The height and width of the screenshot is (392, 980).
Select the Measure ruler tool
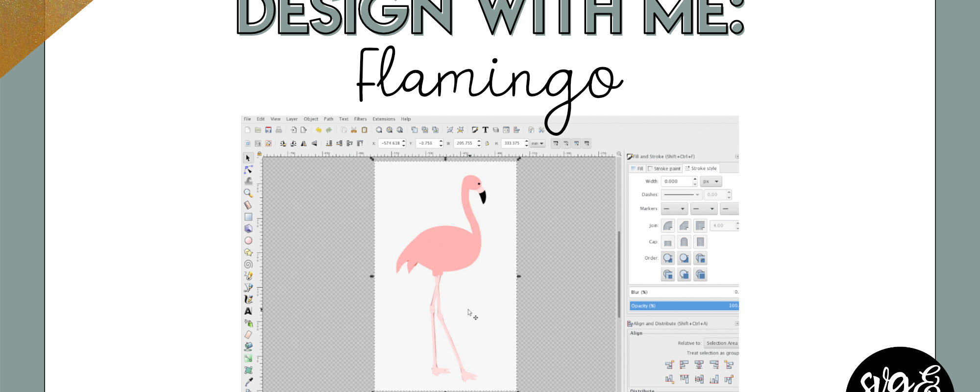point(248,205)
